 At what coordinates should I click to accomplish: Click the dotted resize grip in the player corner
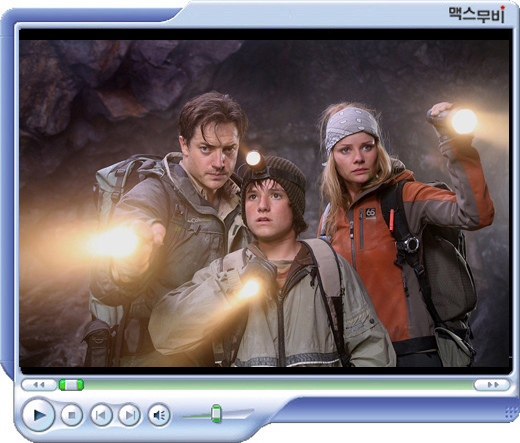pos(511,413)
